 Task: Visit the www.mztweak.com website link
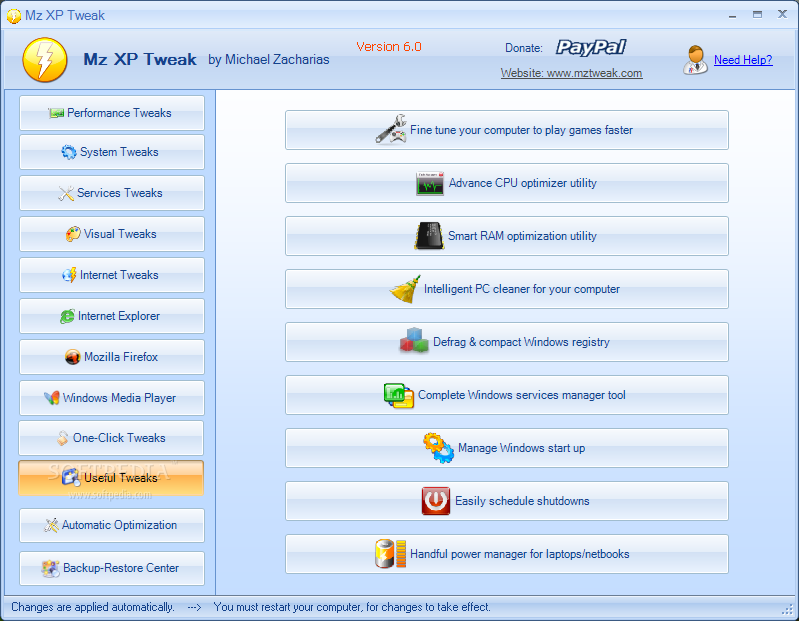(x=571, y=73)
